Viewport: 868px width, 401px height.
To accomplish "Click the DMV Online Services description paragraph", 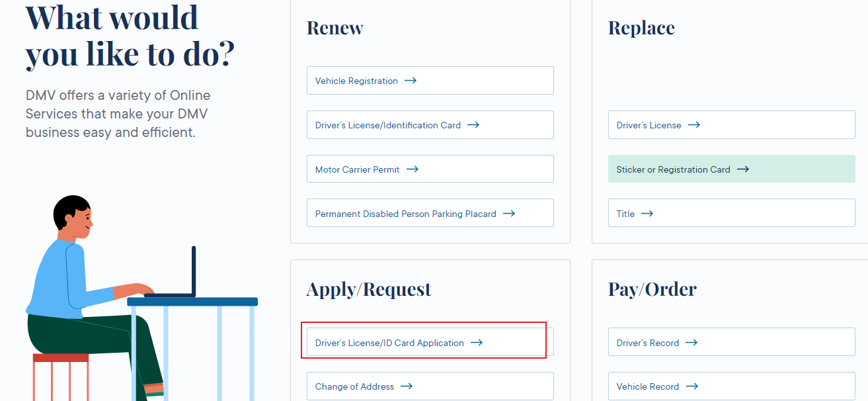I will [118, 114].
